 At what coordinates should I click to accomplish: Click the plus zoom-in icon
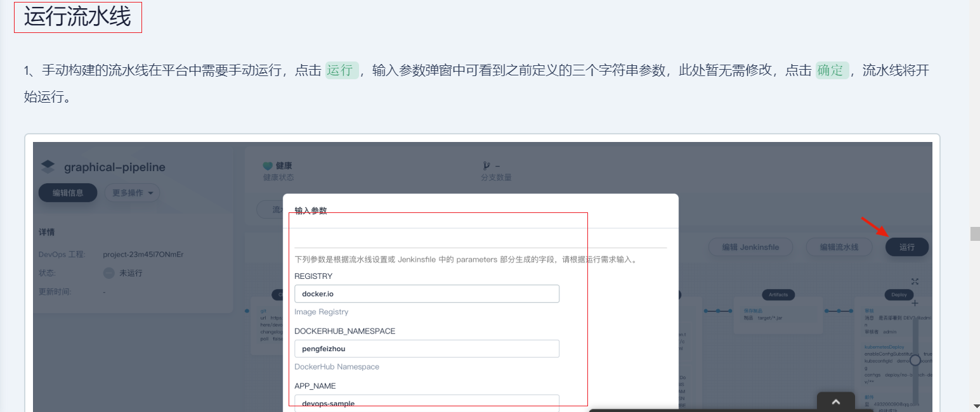click(x=915, y=304)
